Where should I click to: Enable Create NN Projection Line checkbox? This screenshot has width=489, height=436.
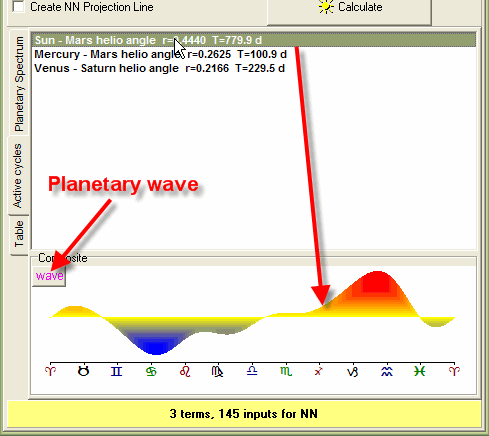18,7
